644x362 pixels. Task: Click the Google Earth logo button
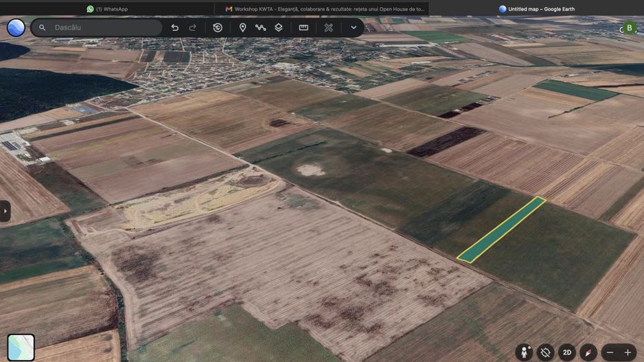(x=16, y=27)
